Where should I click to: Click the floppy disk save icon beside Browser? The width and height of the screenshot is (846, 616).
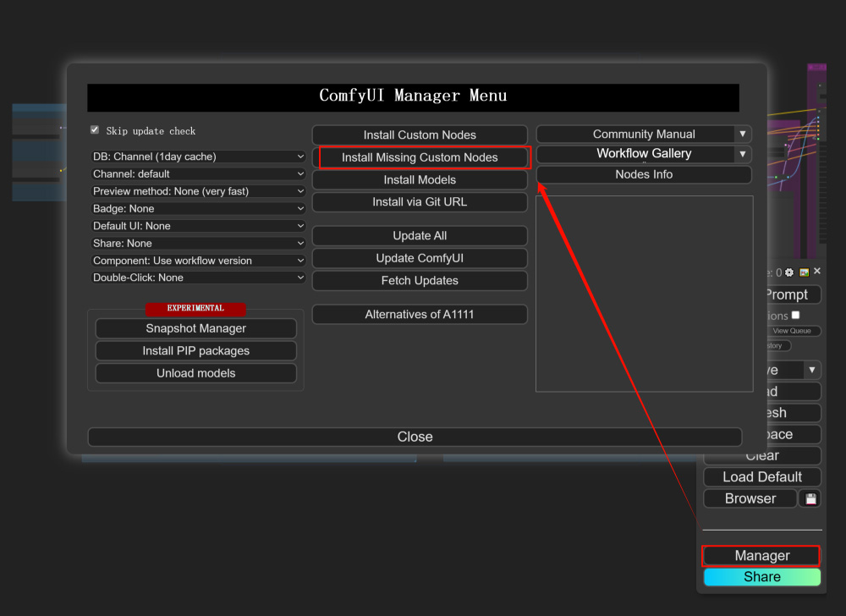(810, 499)
